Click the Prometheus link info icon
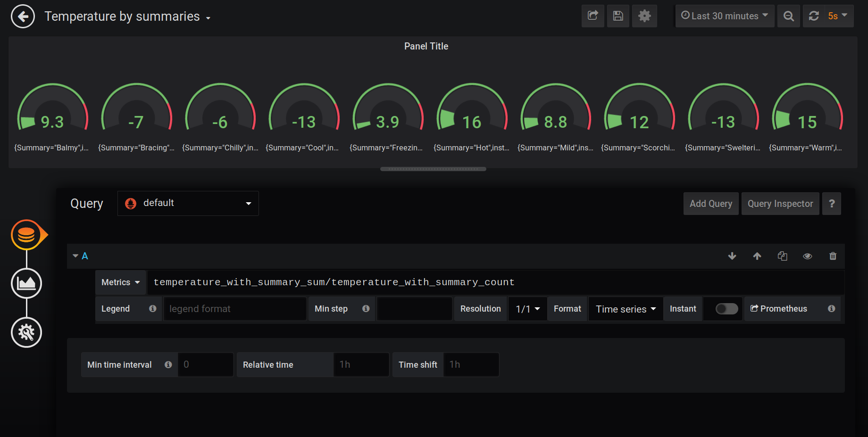Viewport: 868px width, 437px height. pos(831,308)
